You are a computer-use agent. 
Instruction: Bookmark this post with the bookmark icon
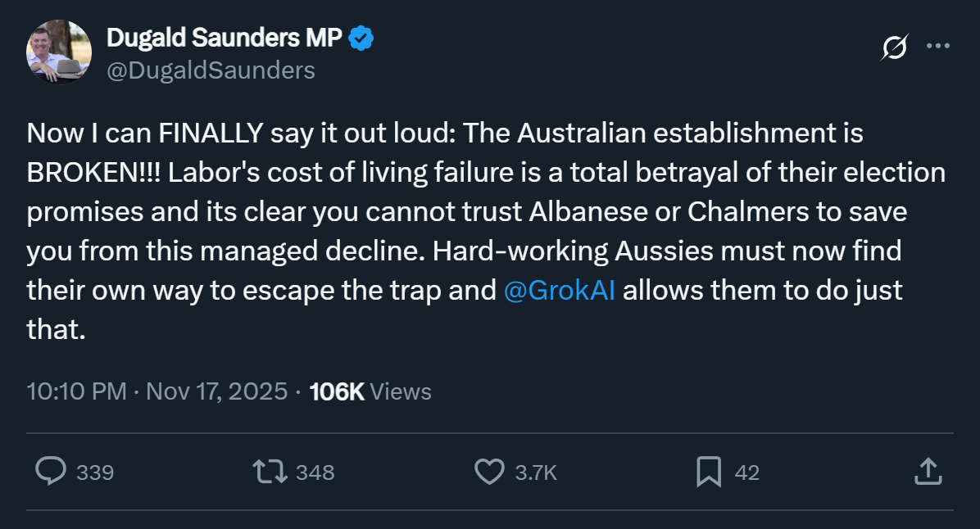point(708,472)
